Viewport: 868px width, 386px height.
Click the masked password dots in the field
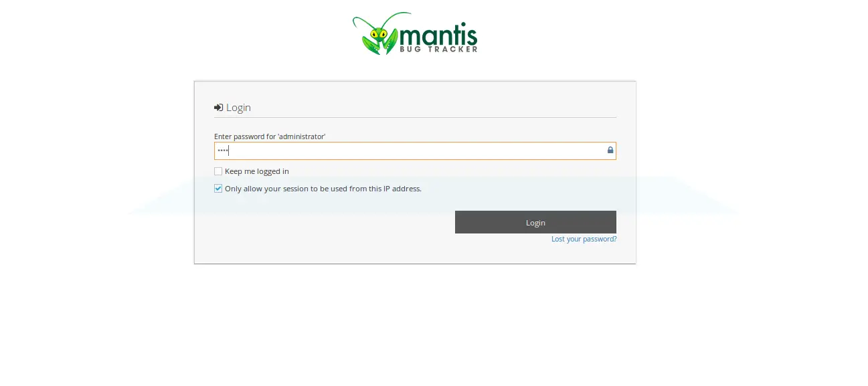223,151
